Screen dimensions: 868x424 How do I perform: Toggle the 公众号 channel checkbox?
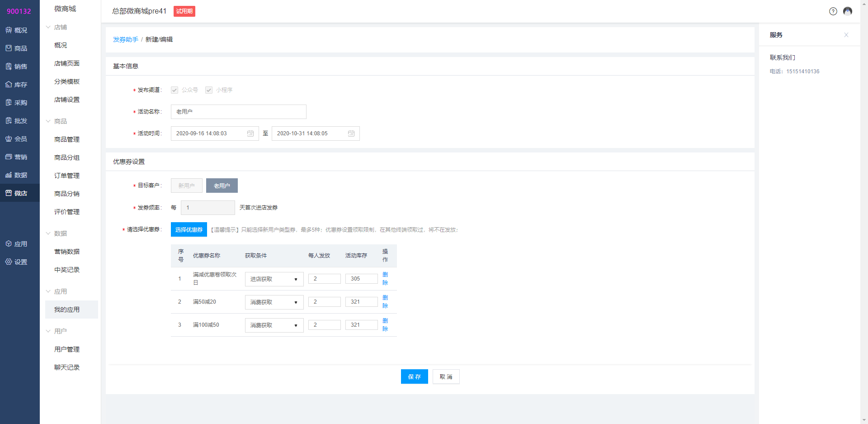(x=175, y=90)
